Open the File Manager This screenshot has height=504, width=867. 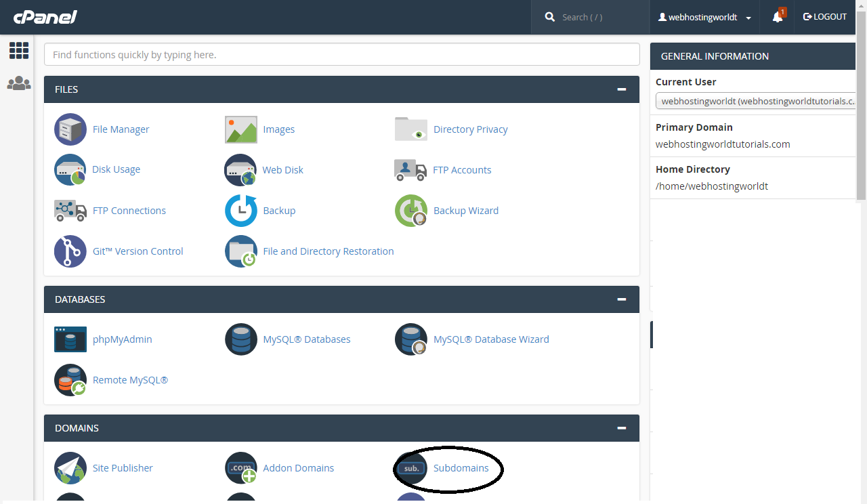[121, 129]
